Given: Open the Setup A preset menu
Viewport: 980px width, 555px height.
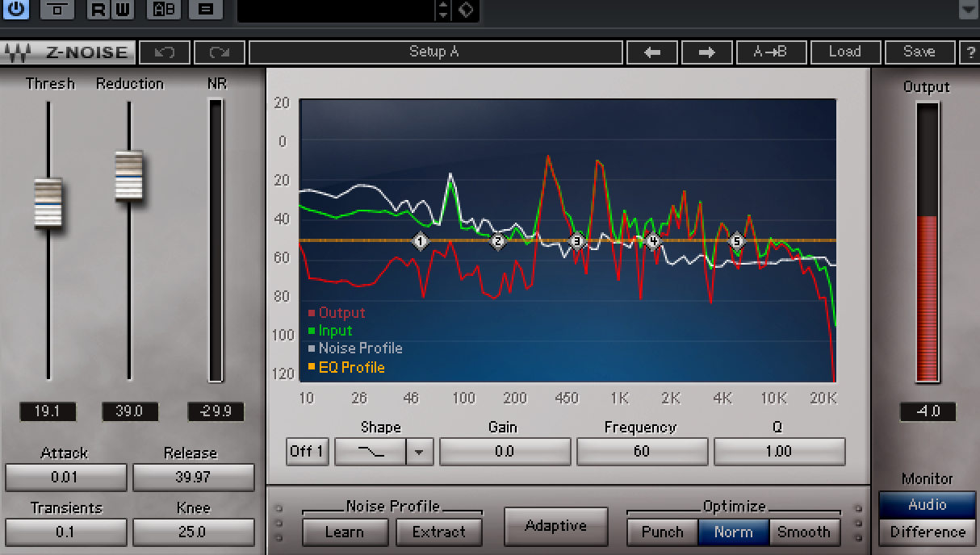Looking at the screenshot, I should tap(435, 52).
